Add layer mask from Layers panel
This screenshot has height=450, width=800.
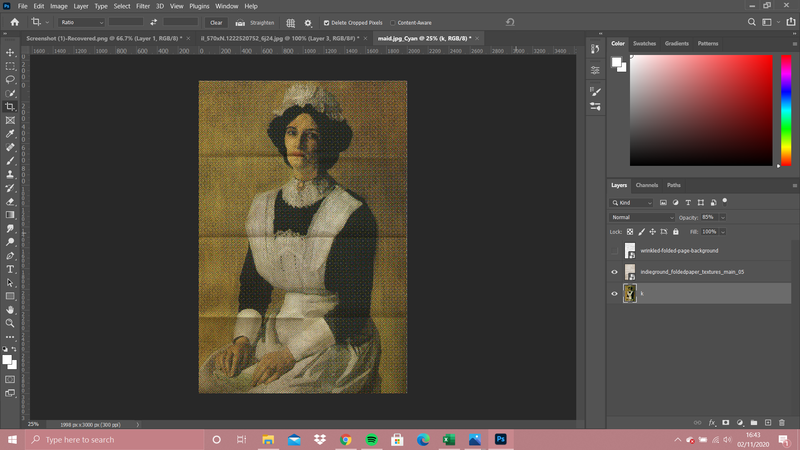(726, 422)
